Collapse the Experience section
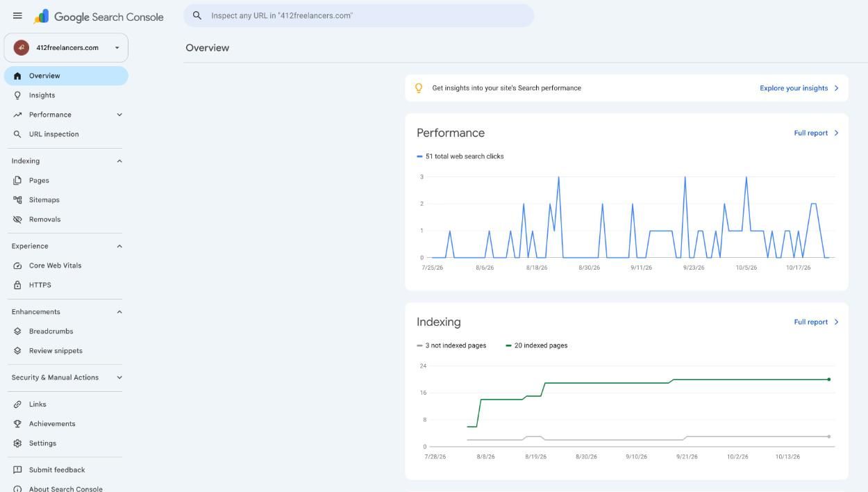Screen dimensions: 868x492 point(119,246)
